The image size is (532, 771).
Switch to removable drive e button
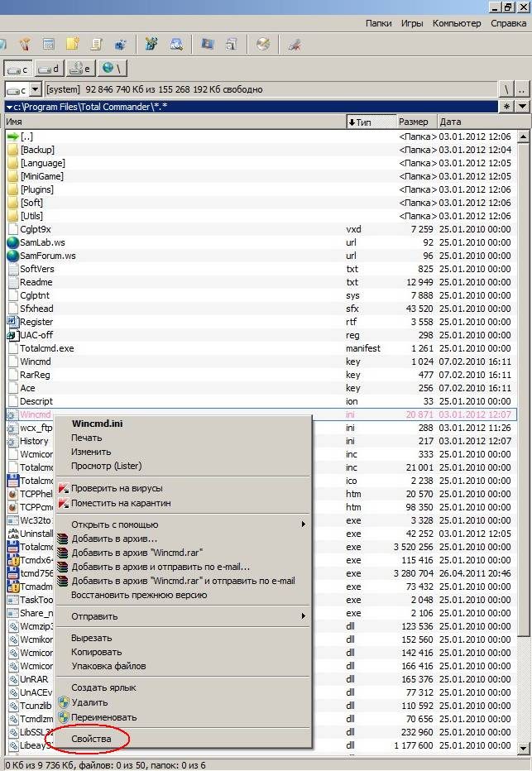(x=80, y=69)
